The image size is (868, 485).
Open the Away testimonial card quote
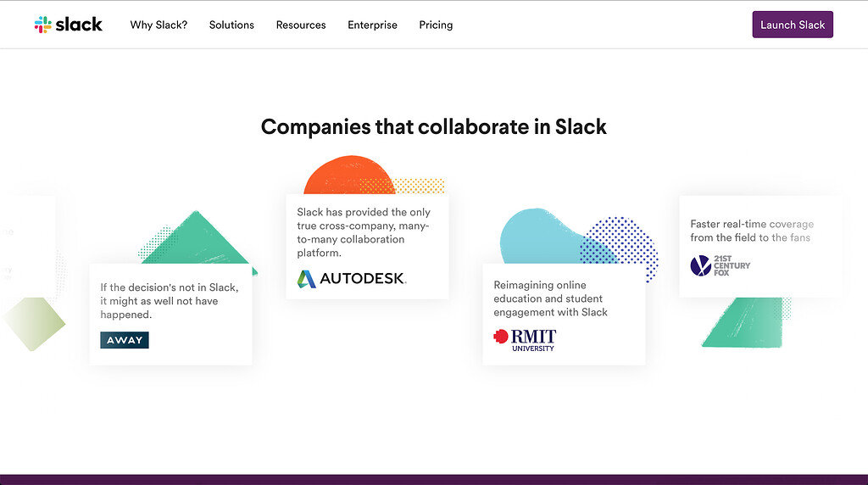[x=170, y=301]
